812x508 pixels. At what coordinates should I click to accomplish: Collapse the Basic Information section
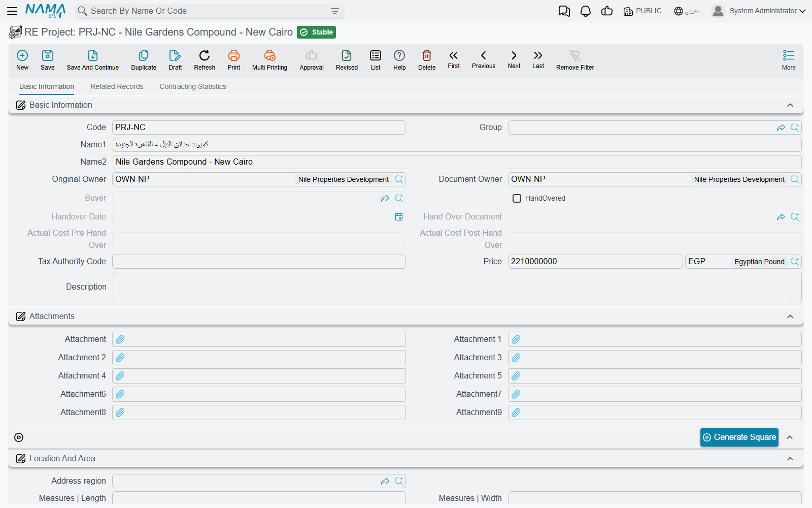point(790,105)
